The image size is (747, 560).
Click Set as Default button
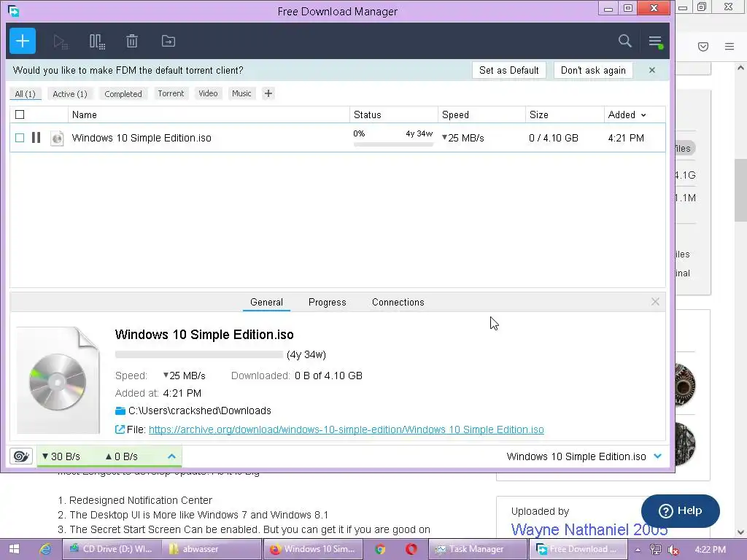click(x=508, y=71)
